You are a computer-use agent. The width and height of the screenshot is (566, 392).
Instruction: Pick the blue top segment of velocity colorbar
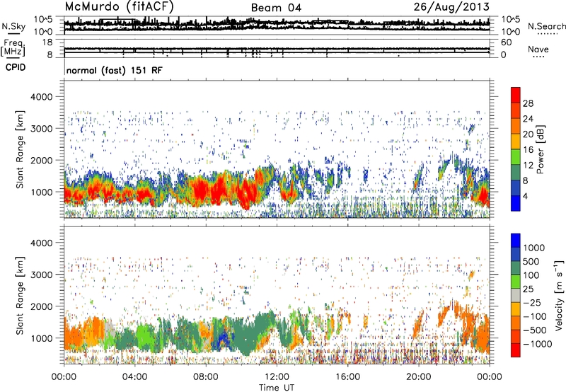pyautogui.click(x=516, y=241)
